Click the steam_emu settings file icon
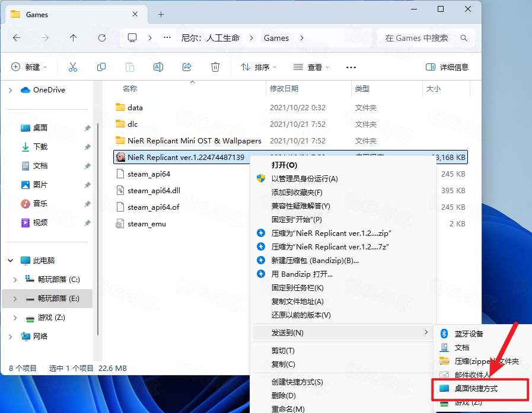 (120, 224)
